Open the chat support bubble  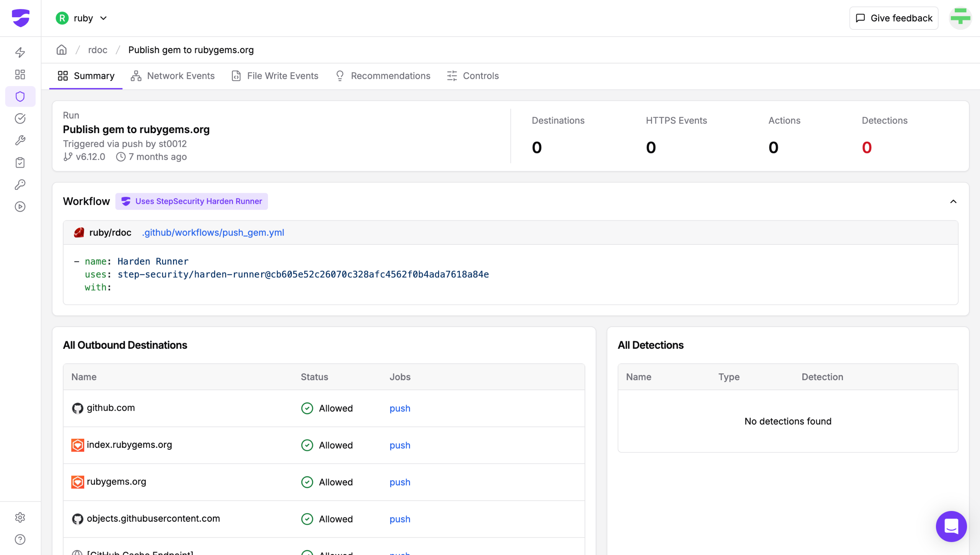click(x=951, y=526)
